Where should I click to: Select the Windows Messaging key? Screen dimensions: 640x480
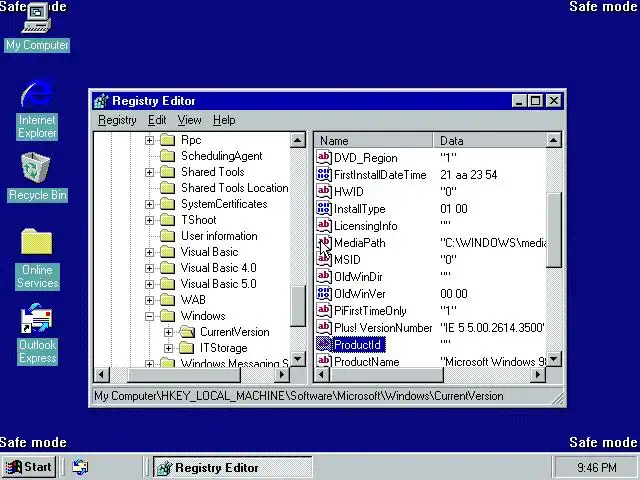[235, 362]
